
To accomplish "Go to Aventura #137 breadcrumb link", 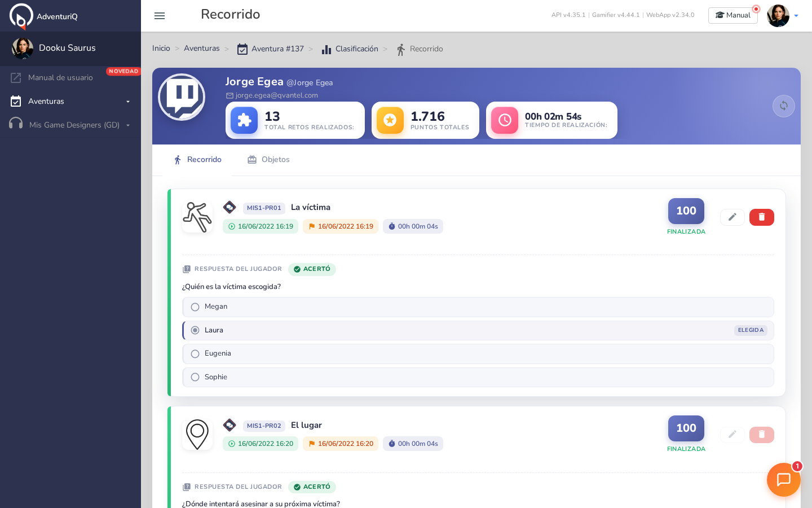I will pos(277,49).
